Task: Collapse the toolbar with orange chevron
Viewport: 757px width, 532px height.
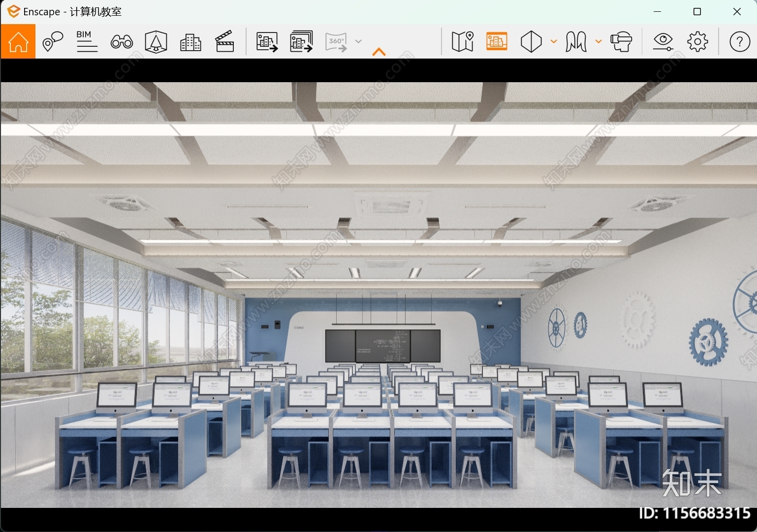Action: (x=379, y=52)
